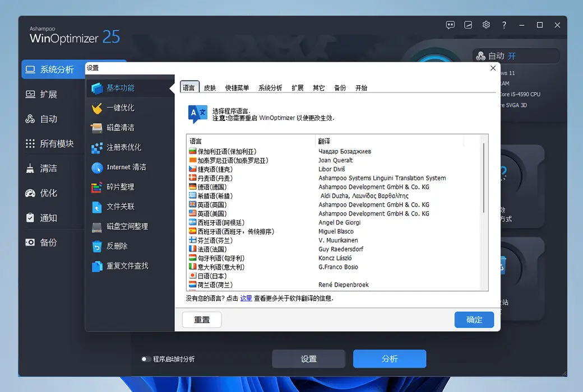The width and height of the screenshot is (583, 392).
Task: Open 重复文件查找 settings category
Action: click(x=129, y=266)
